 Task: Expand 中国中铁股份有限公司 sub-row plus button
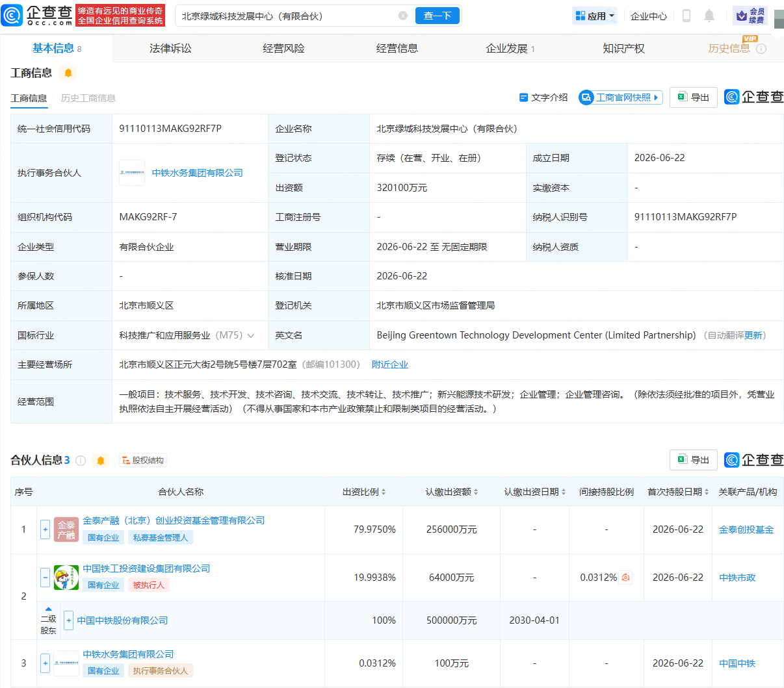(x=68, y=620)
